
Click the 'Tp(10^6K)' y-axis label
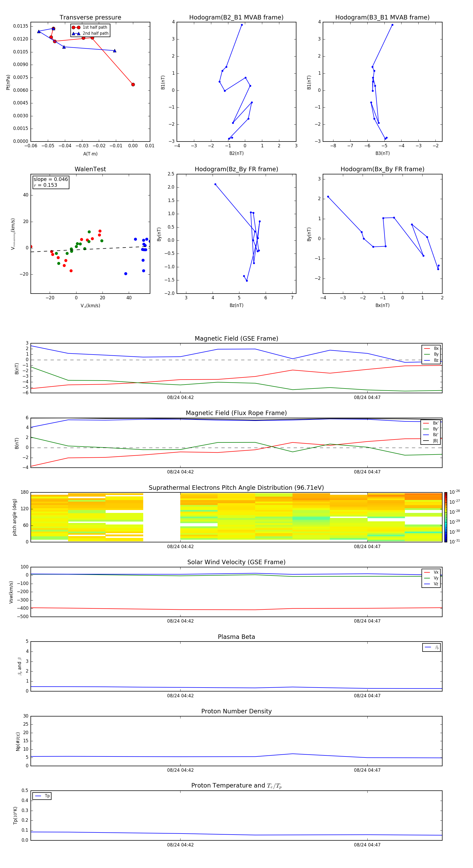point(15,815)
